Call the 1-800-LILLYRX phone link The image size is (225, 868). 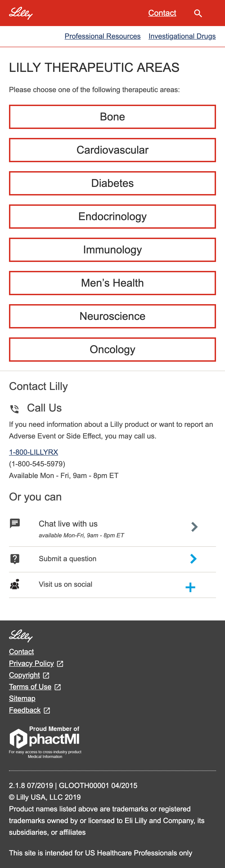coord(33,452)
